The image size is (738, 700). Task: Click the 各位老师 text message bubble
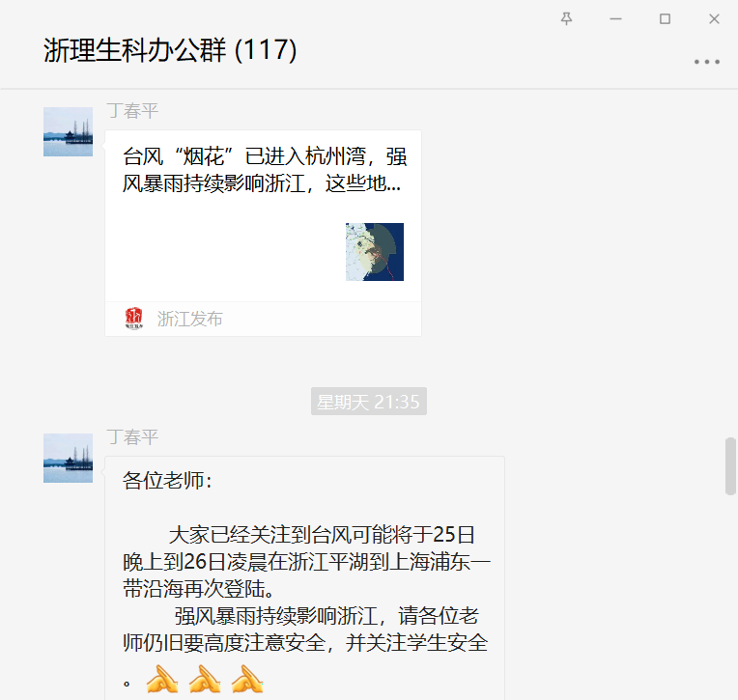[305, 578]
